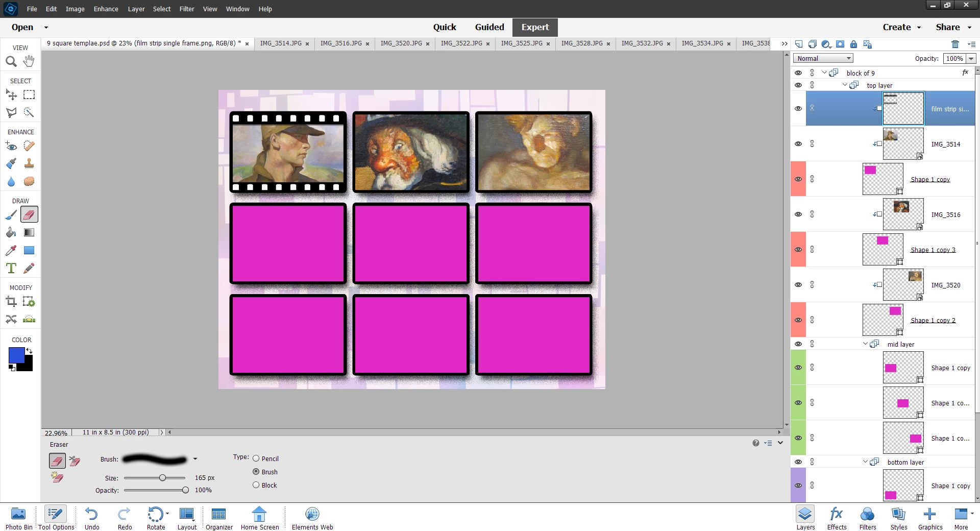Open the Filter menu

click(187, 9)
